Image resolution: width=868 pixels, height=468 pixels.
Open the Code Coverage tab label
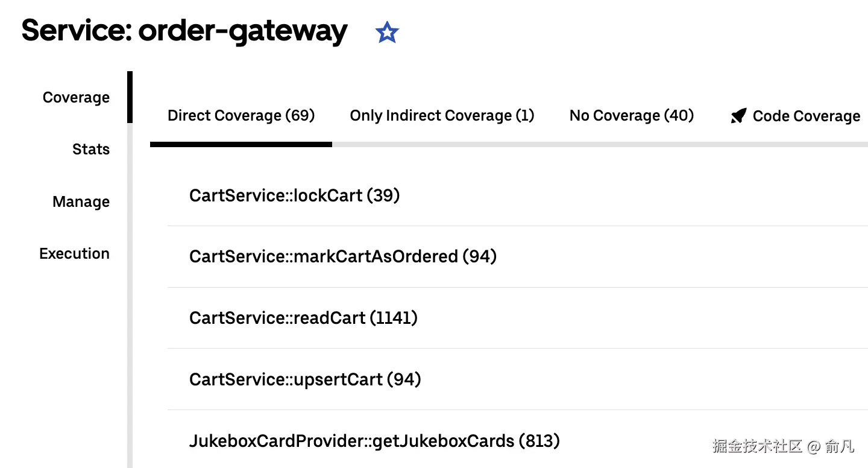pos(806,116)
